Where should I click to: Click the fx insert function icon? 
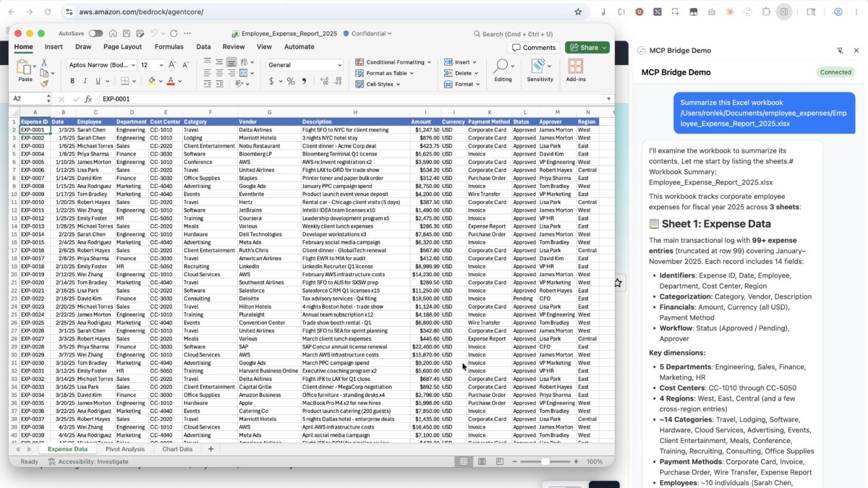tap(88, 99)
